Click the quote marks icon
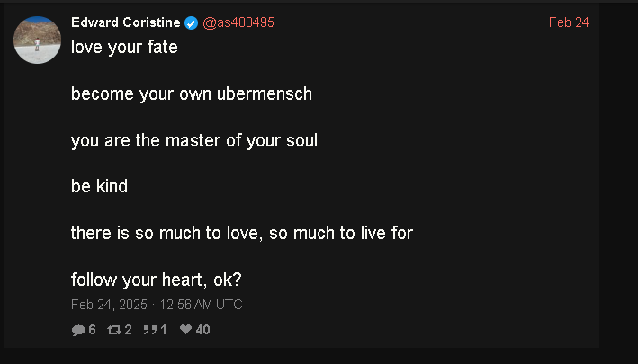This screenshot has width=638, height=364. tap(149, 330)
